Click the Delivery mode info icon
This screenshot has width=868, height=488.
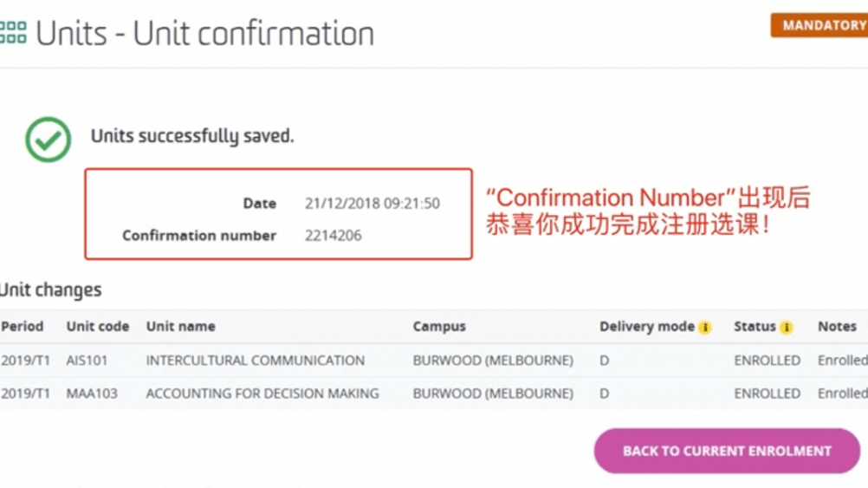[x=705, y=328]
